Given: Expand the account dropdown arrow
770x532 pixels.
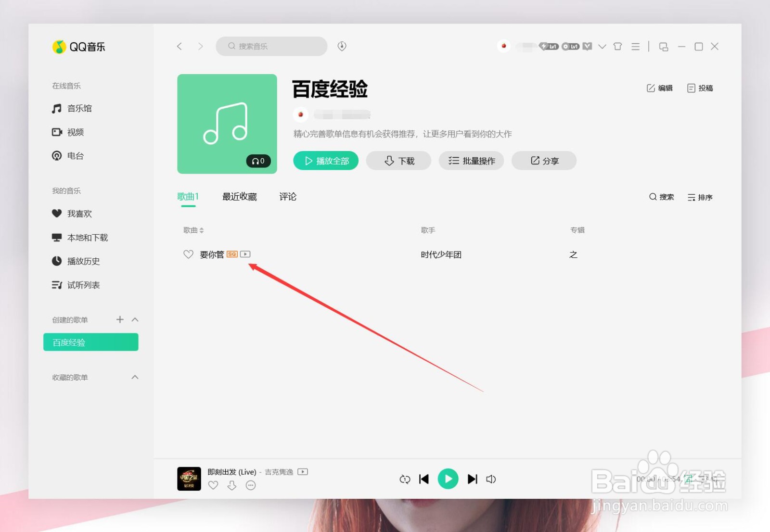Looking at the screenshot, I should coord(602,47).
